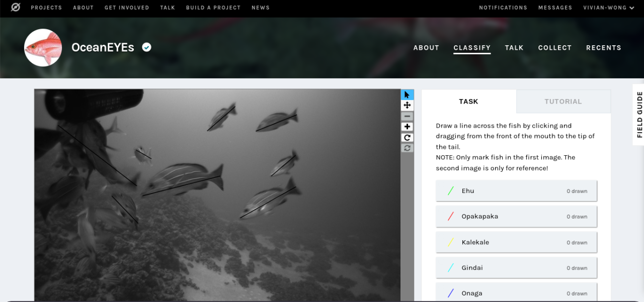Go to ABOUT in the top site header
The height and width of the screenshot is (302, 644).
(83, 8)
